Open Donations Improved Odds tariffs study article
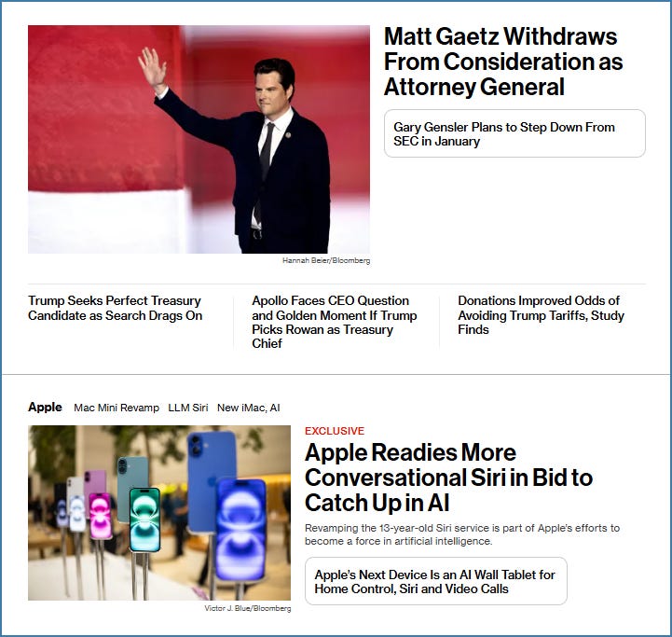 [x=541, y=315]
